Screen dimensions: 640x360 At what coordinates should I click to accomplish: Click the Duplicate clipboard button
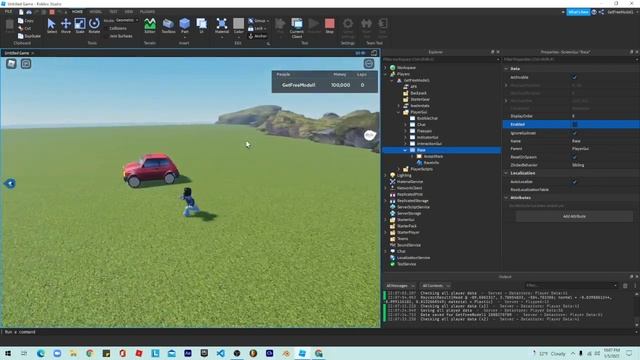29,36
